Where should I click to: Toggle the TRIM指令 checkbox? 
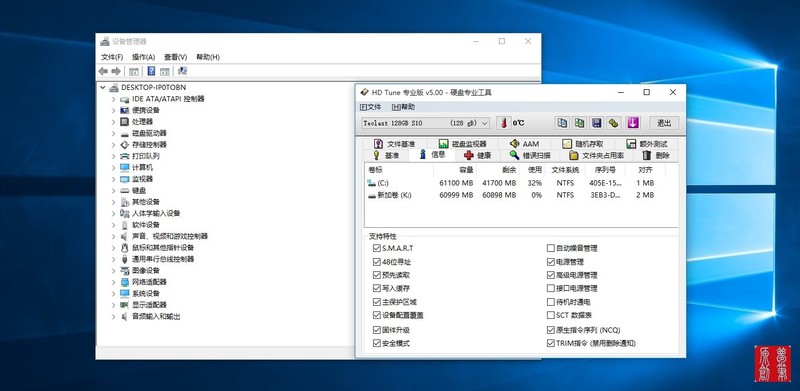pos(551,344)
